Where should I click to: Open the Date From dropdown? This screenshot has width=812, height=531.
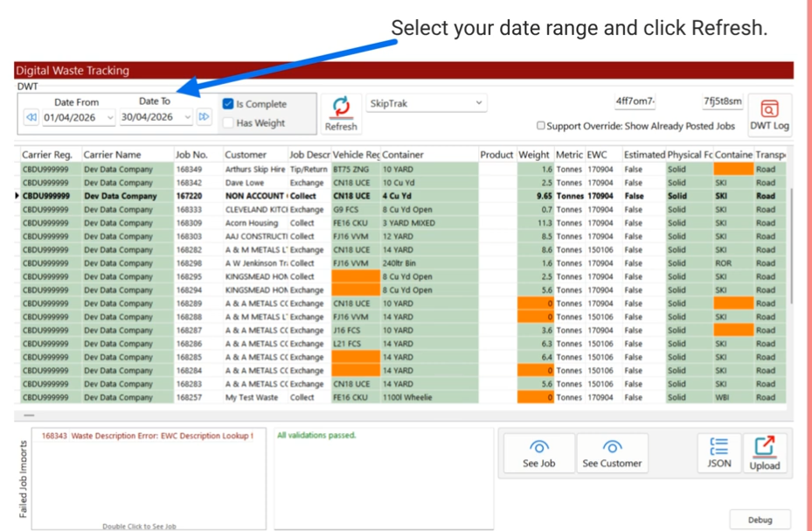[x=110, y=117]
